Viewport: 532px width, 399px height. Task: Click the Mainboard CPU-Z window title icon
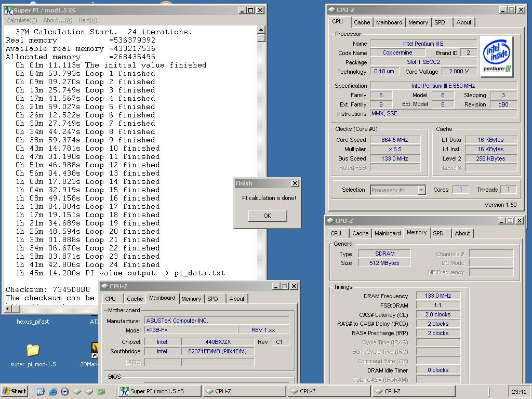(104, 286)
